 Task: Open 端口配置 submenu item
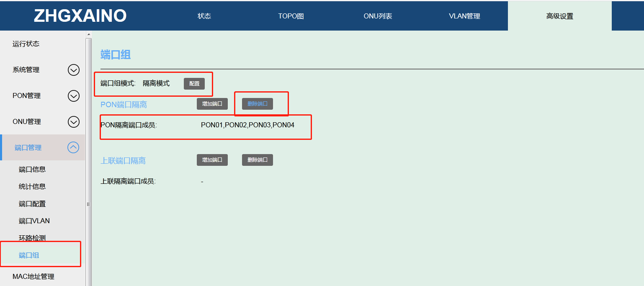[x=32, y=204]
